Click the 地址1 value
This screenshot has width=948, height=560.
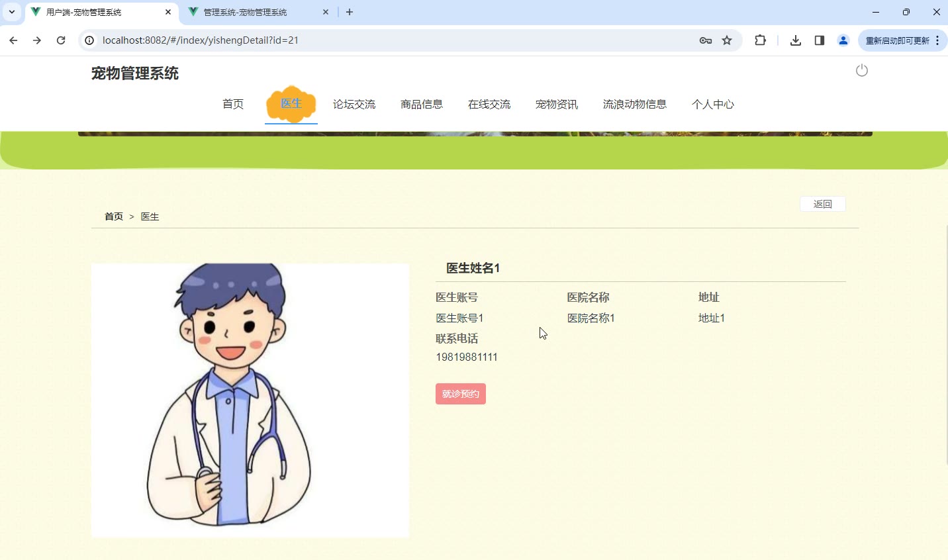coord(712,318)
